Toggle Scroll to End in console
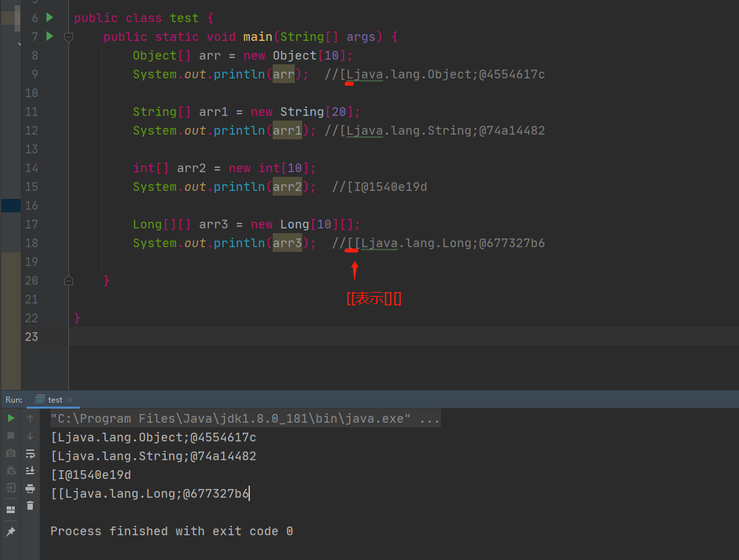This screenshot has height=560, width=739. point(30,470)
